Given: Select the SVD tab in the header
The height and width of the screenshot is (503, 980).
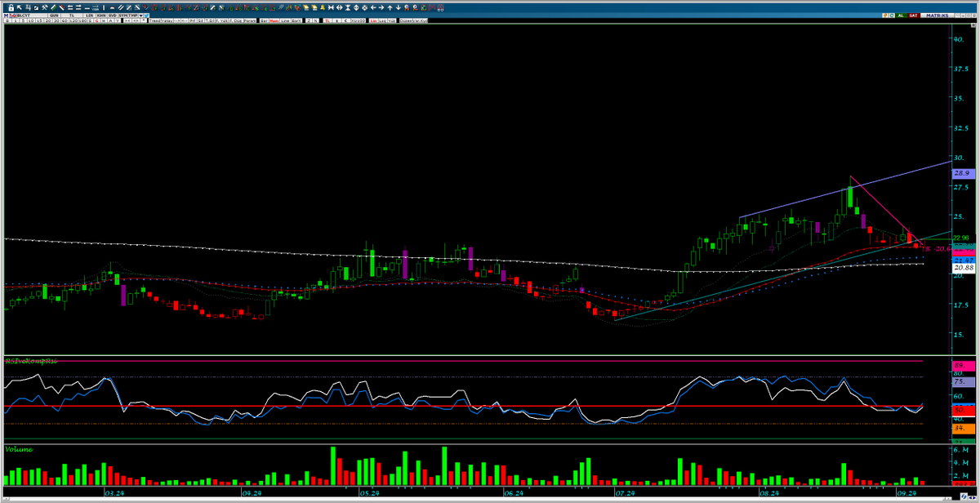Looking at the screenshot, I should pyautogui.click(x=112, y=16).
